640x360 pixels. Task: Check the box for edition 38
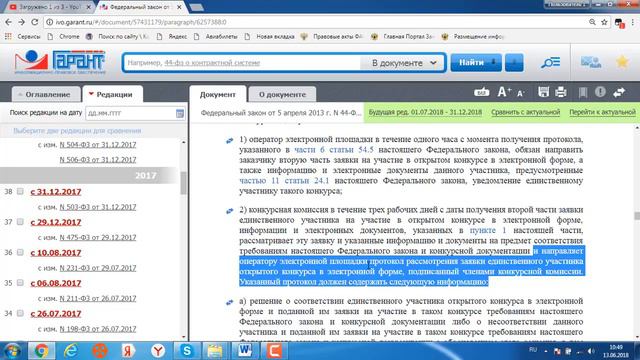[x=20, y=191]
